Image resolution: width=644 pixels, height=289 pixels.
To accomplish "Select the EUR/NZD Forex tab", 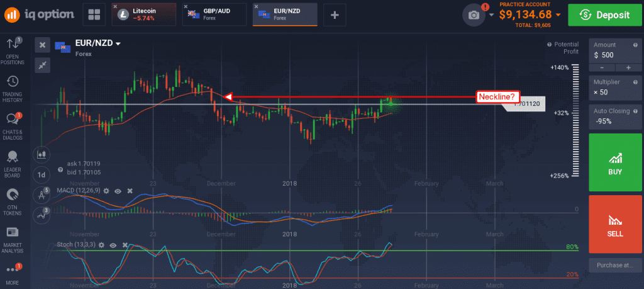I will point(285,15).
